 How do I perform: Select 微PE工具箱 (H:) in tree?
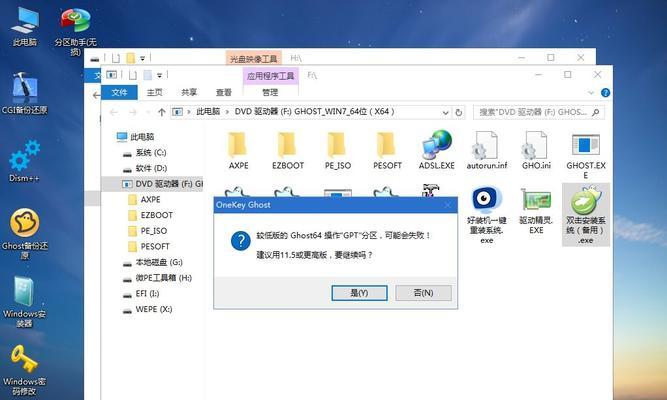click(157, 278)
